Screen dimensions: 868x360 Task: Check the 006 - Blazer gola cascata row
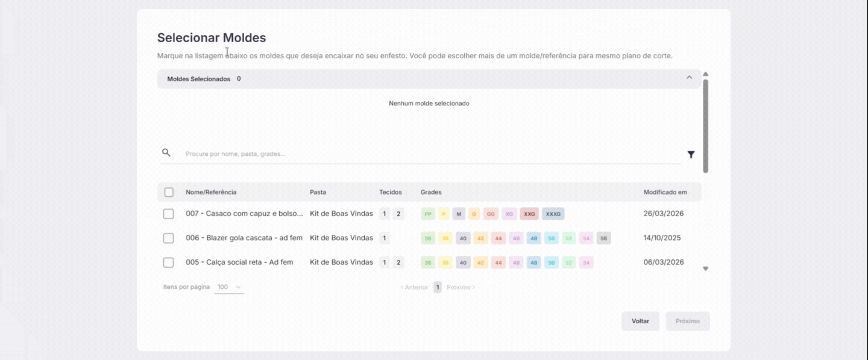click(169, 238)
